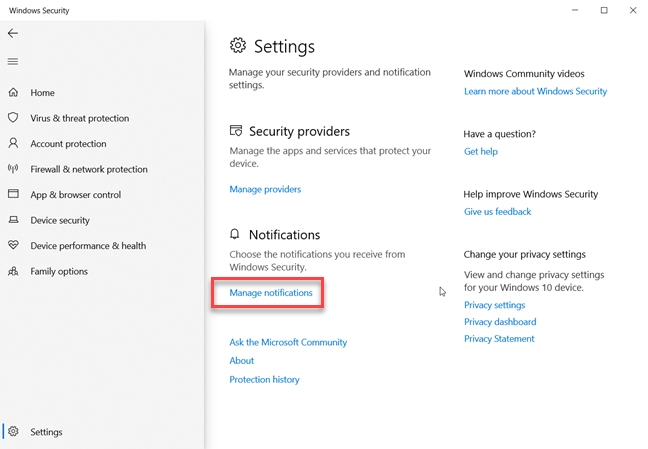Image resolution: width=648 pixels, height=449 pixels.
Task: Go to the Home menu label
Action: 42,93
